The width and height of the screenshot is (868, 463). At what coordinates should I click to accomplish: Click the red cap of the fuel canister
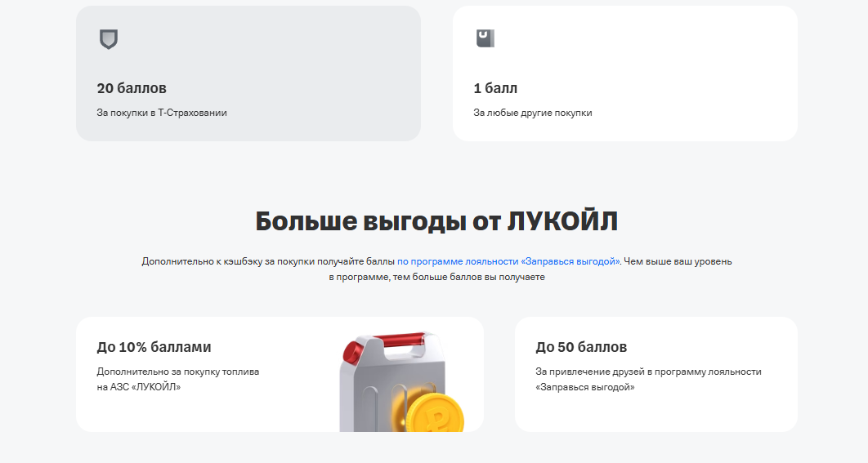(x=352, y=353)
